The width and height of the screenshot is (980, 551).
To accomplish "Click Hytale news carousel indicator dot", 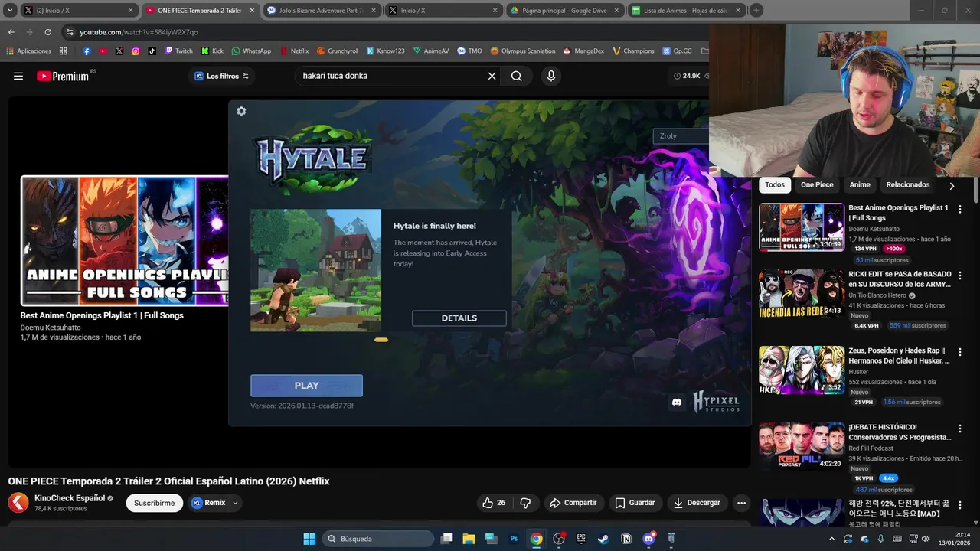I will pos(381,340).
